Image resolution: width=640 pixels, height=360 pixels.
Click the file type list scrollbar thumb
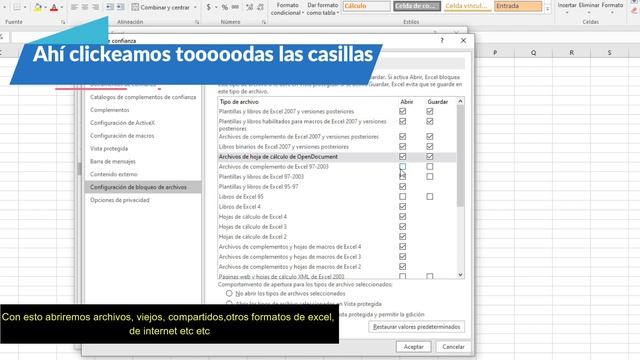460,156
